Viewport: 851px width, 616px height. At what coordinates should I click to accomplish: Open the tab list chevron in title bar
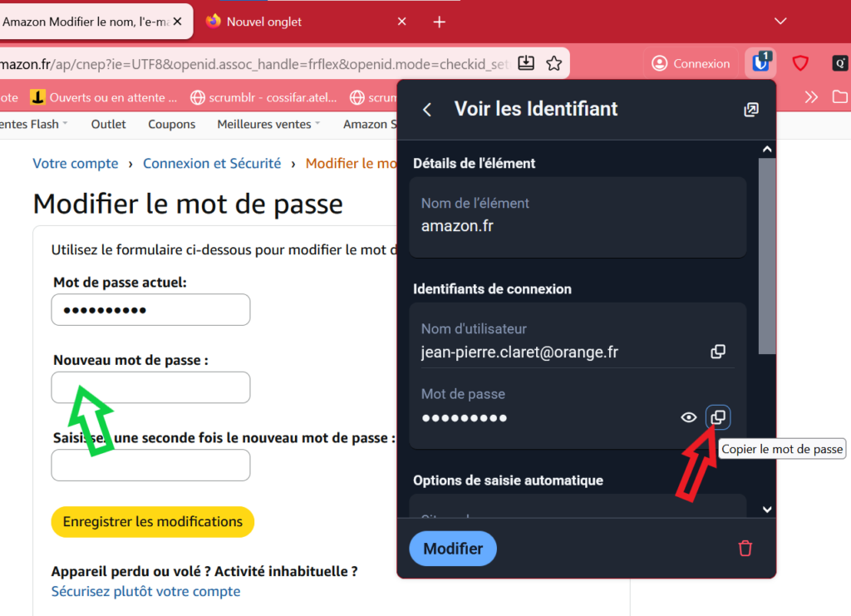coord(780,21)
